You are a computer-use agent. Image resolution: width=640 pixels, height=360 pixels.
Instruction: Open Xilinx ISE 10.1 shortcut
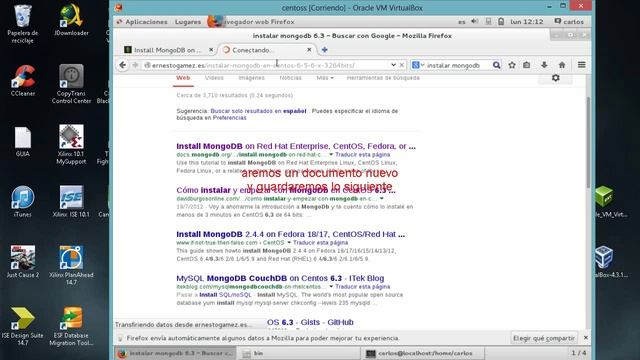tap(71, 202)
